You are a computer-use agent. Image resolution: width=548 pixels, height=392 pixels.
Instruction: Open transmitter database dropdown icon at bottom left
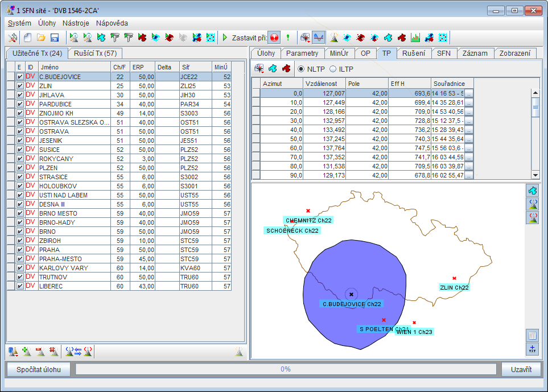click(13, 352)
